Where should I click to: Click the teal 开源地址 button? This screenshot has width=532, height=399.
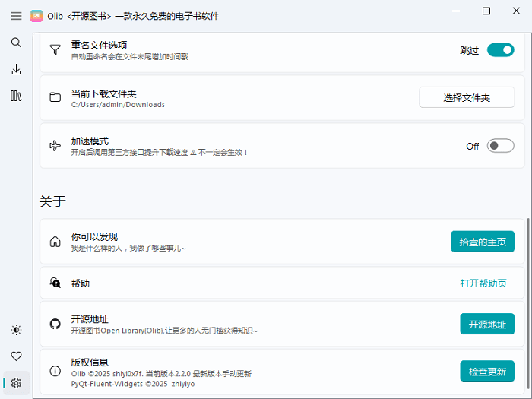click(x=487, y=324)
